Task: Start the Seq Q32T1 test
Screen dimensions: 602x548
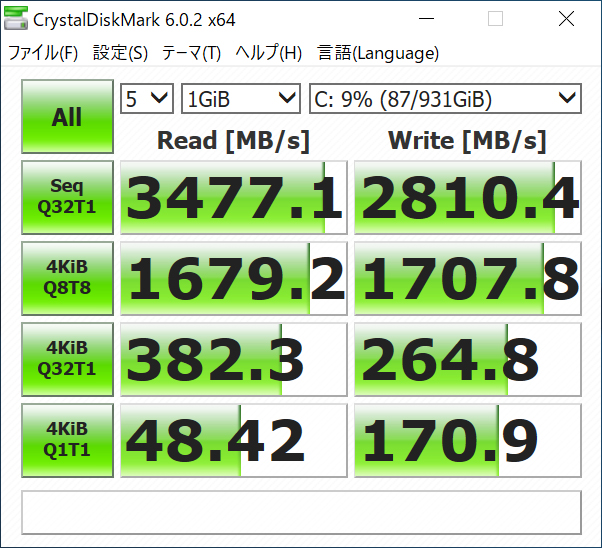Action: tap(67, 197)
